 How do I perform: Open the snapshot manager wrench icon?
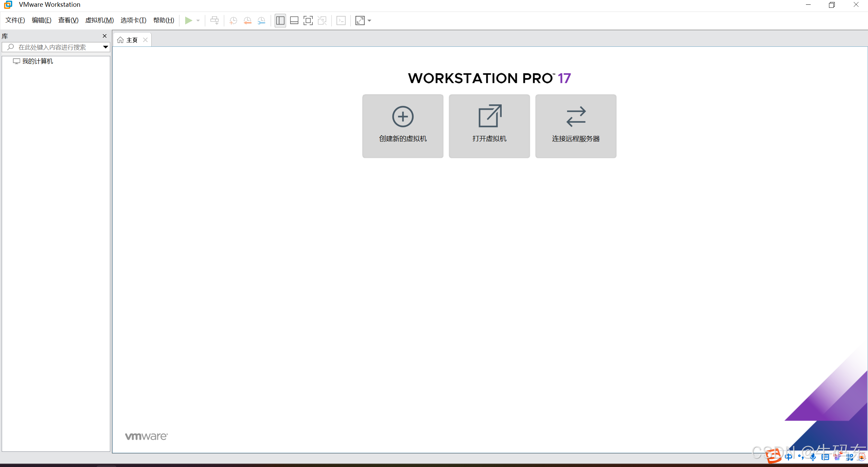point(262,21)
